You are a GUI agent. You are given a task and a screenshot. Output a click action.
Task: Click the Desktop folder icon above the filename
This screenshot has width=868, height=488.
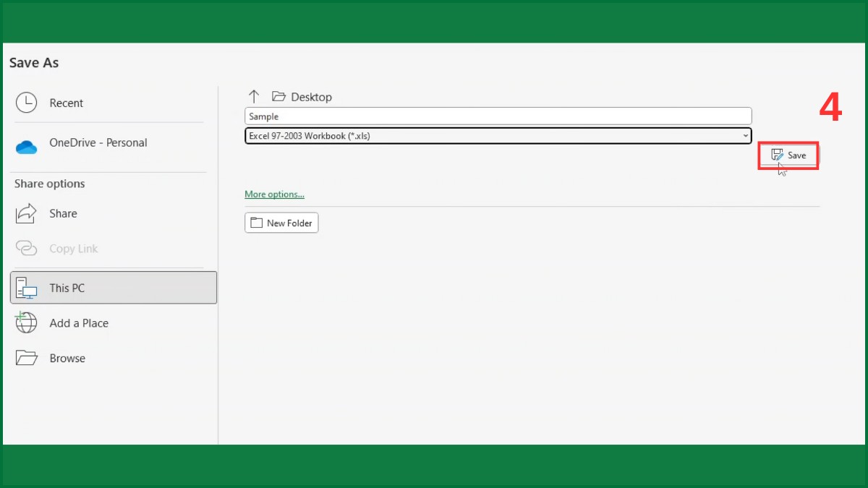tap(278, 96)
